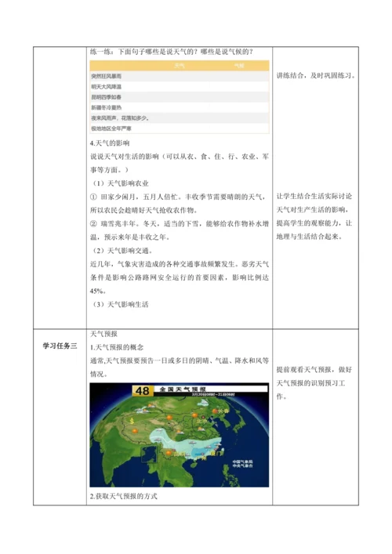
Task: Click the table row '昆明四季如春'
Action: [180, 97]
